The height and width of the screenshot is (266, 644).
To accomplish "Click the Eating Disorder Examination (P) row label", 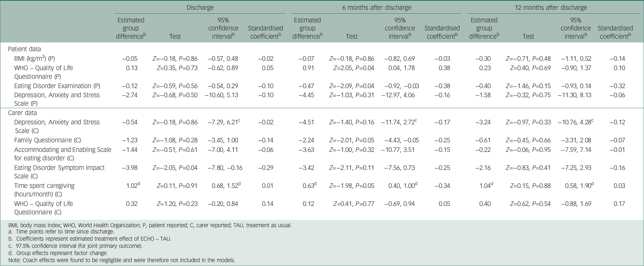I will [57, 86].
